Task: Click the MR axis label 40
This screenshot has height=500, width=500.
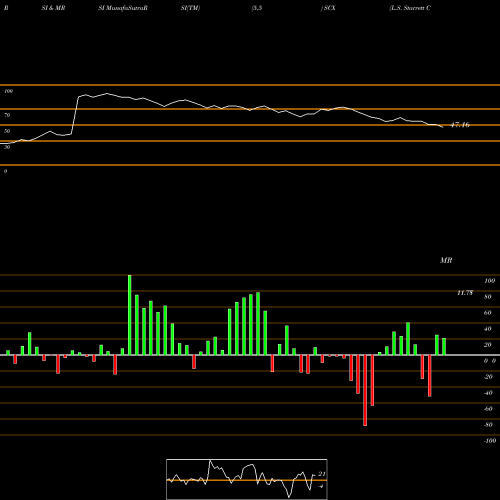Action: (488, 329)
